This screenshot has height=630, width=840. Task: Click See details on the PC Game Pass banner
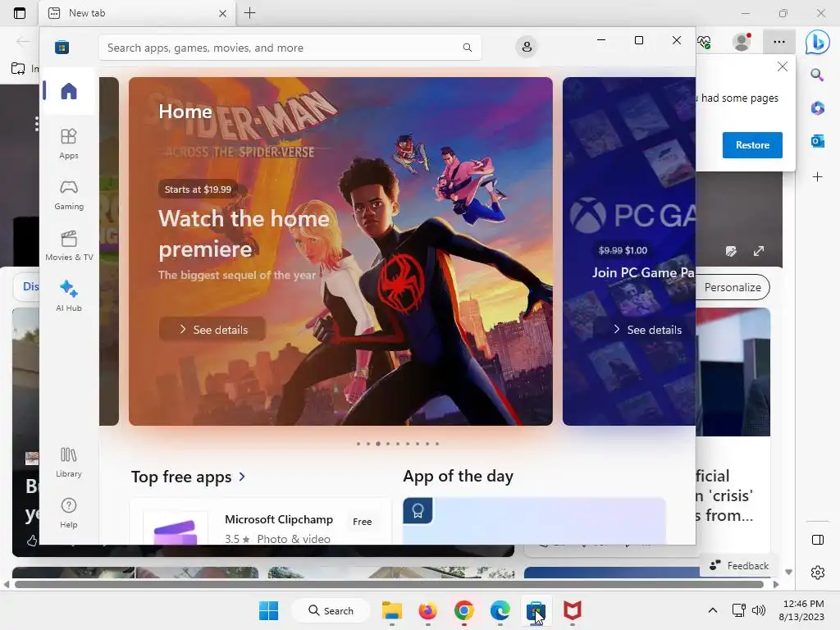pos(647,330)
